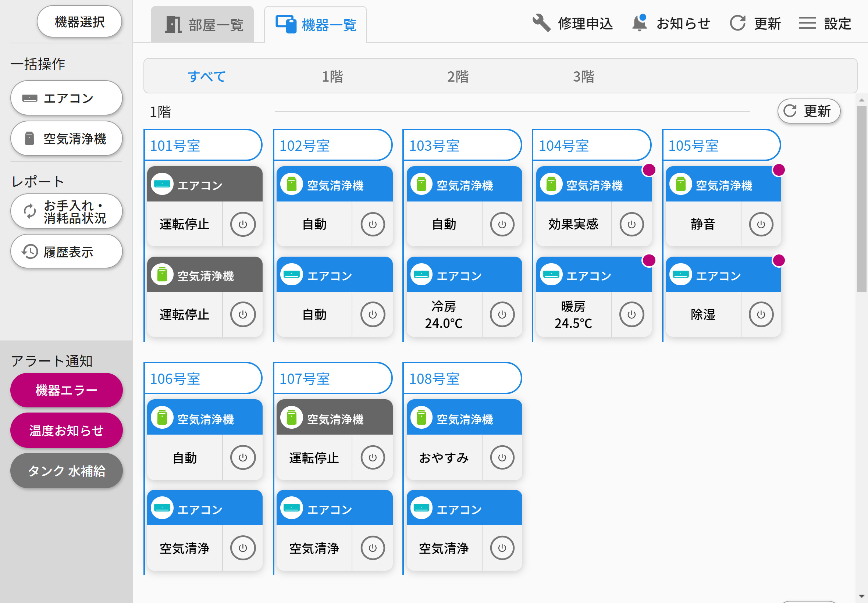The width and height of the screenshot is (868, 603).
Task: Click the 機器エラー alert badge
Action: [66, 390]
